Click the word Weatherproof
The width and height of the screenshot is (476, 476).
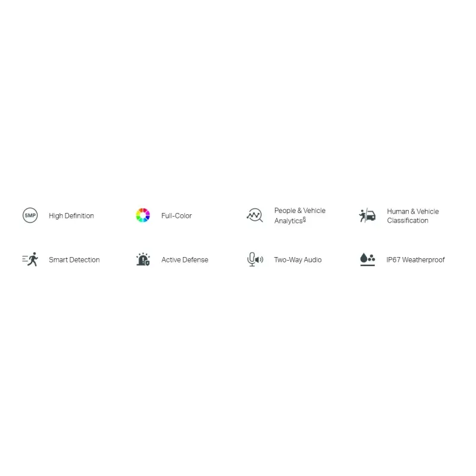coord(423,260)
